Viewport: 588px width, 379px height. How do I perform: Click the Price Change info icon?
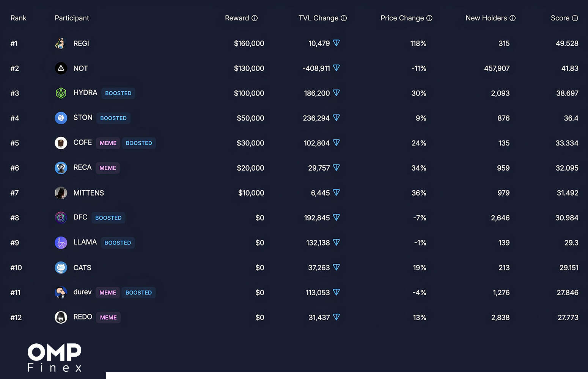point(429,18)
